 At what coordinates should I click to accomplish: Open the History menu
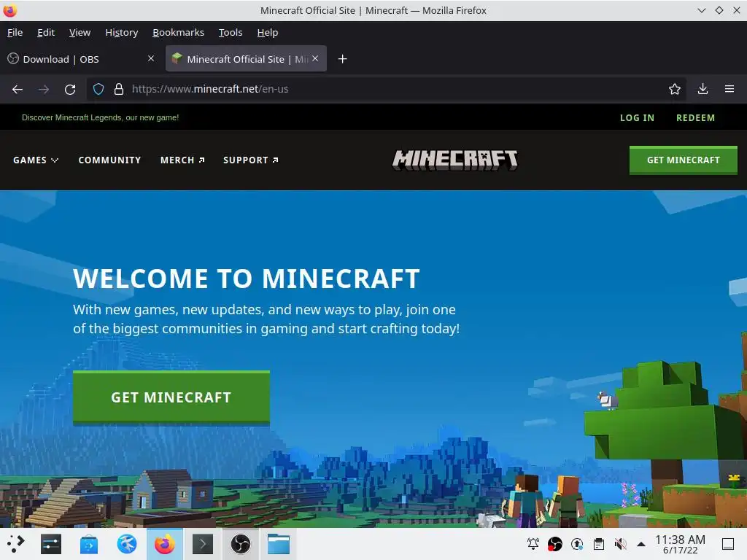[122, 32]
